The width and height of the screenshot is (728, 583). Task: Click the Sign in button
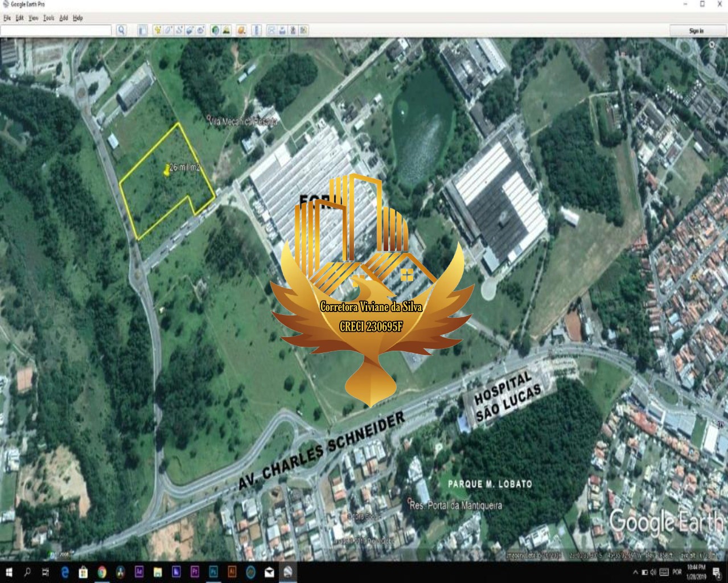point(696,31)
